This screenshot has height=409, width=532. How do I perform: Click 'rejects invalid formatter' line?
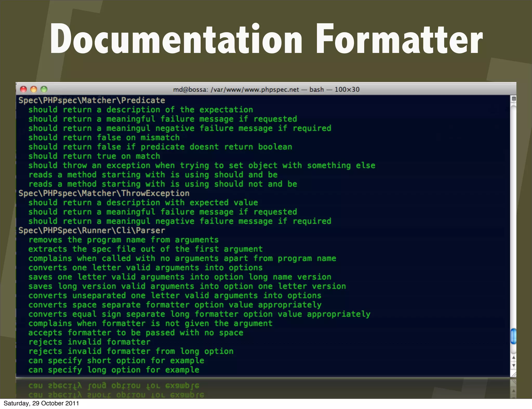89,342
